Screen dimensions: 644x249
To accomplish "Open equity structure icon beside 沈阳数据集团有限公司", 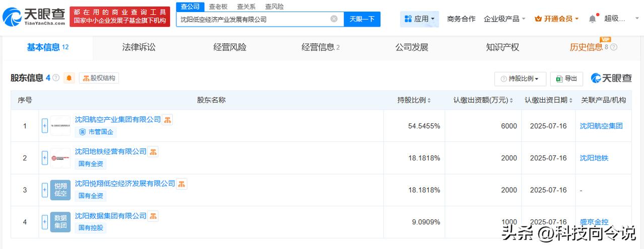I will (x=153, y=216).
